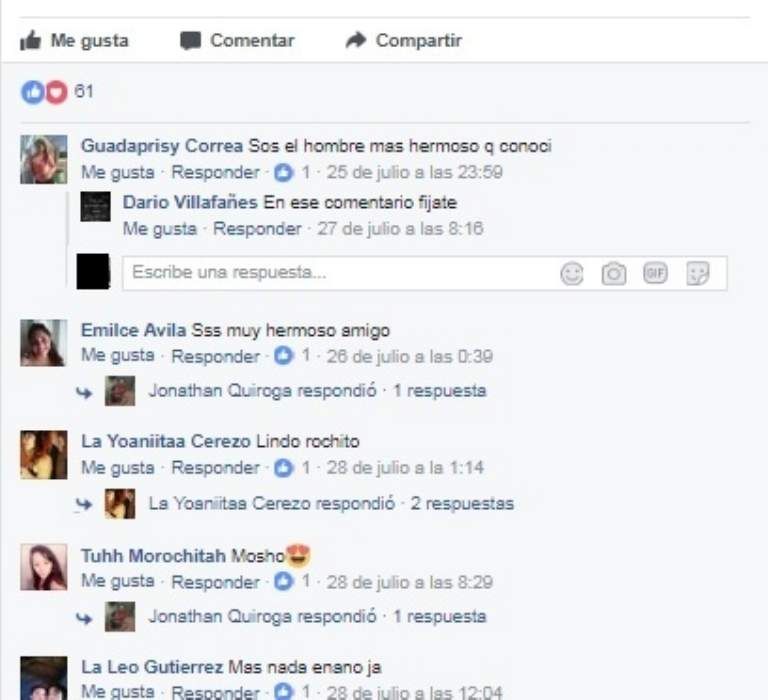The image size is (768, 700).
Task: Click the Comentar speech bubble icon
Action: [190, 41]
